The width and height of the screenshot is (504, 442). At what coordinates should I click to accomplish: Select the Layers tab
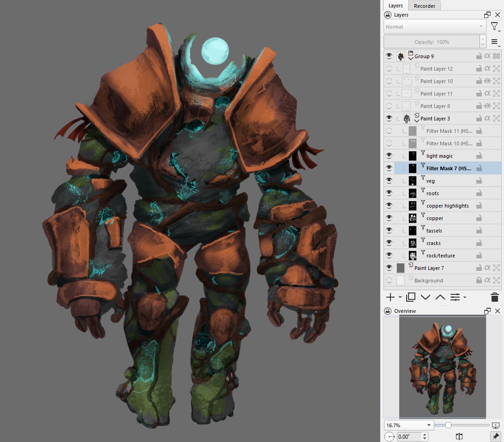(396, 6)
